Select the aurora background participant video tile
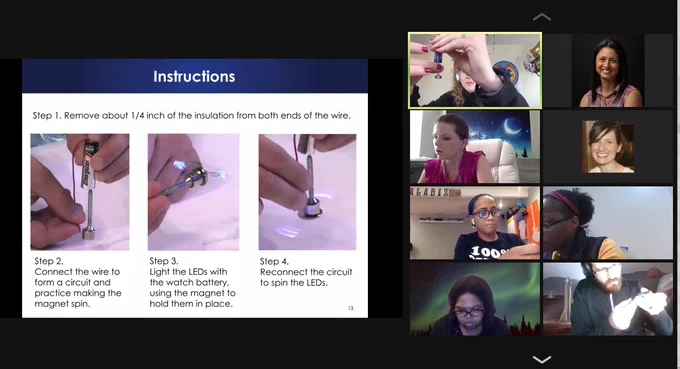The image size is (680, 369). click(x=475, y=299)
